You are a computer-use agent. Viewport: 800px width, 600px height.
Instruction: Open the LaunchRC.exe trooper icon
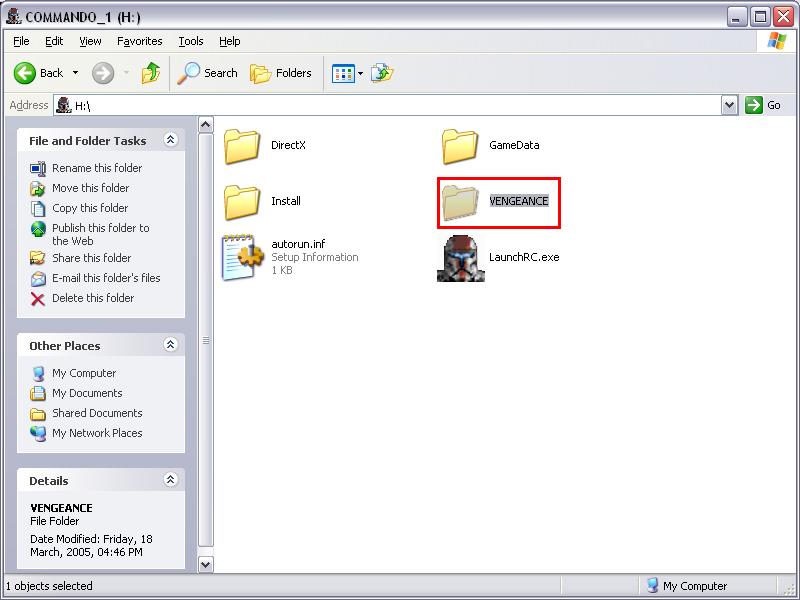click(460, 258)
